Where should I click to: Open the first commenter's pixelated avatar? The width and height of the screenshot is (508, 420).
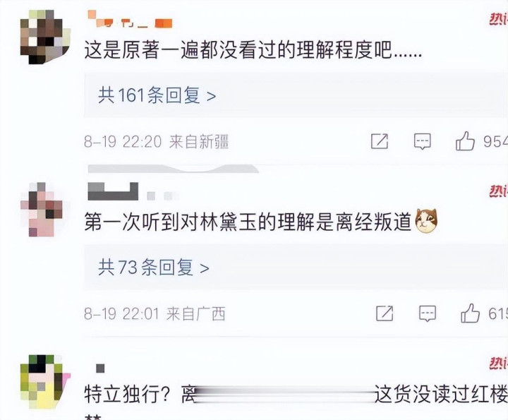point(45,37)
